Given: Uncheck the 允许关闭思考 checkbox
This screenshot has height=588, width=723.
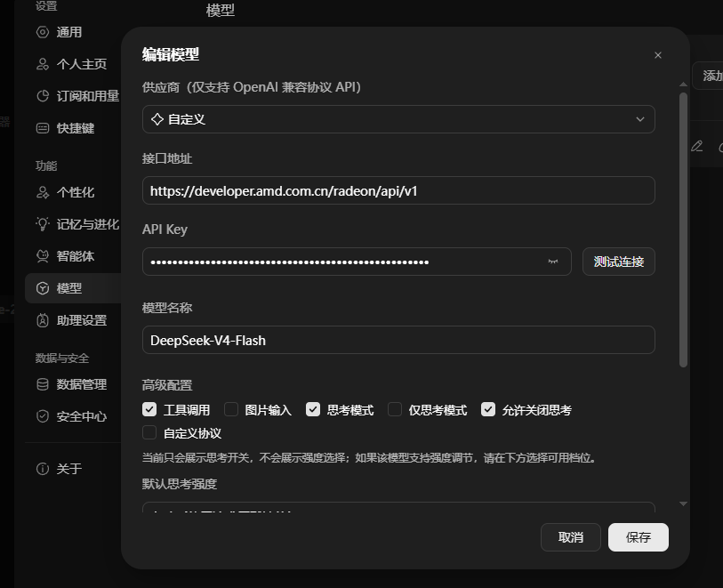Looking at the screenshot, I should click(488, 409).
